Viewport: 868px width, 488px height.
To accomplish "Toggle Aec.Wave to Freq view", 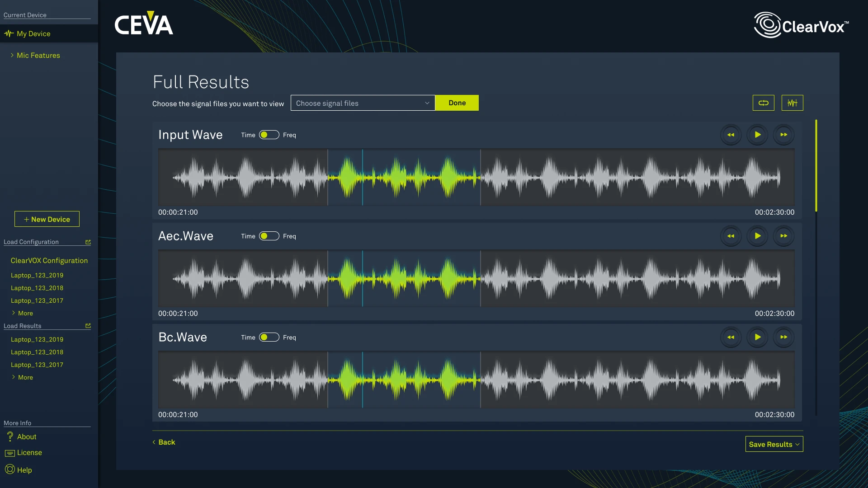I will [269, 236].
